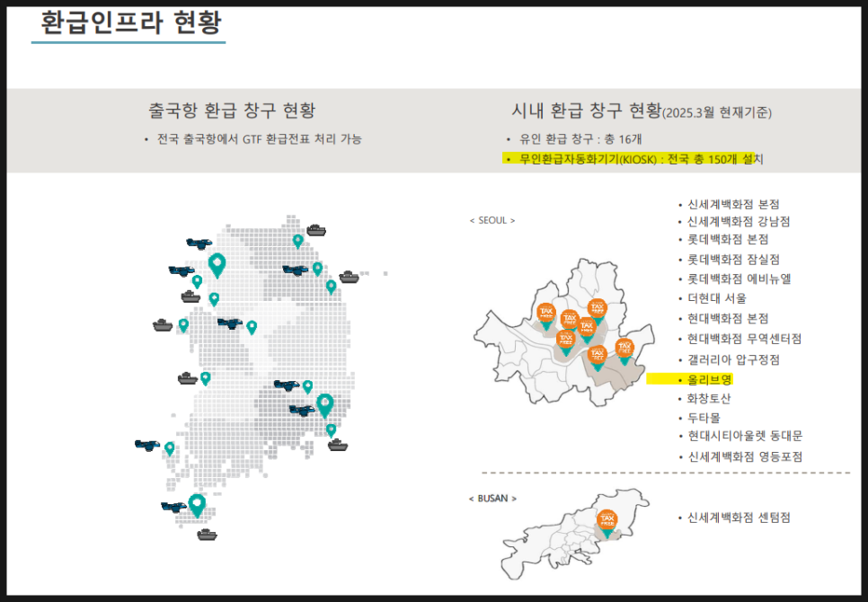868x602 pixels.
Task: Click list item 현대백화점 무역센터점
Action: (744, 339)
